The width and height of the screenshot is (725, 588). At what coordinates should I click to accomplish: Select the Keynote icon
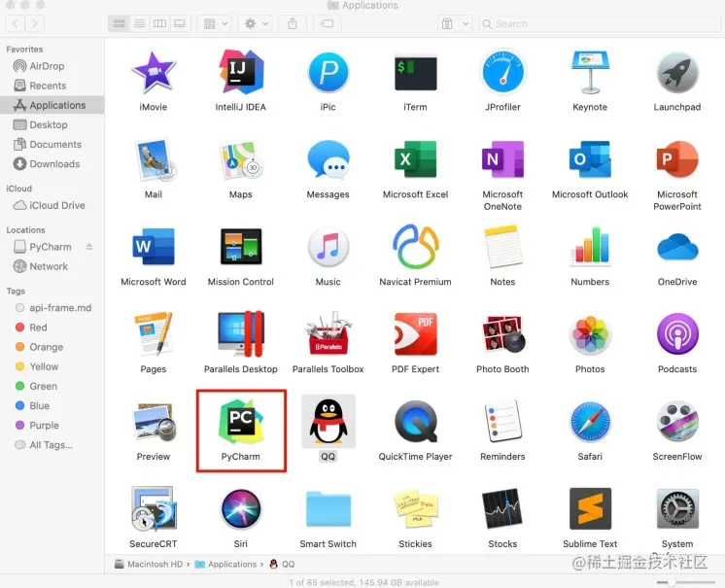[x=590, y=72]
